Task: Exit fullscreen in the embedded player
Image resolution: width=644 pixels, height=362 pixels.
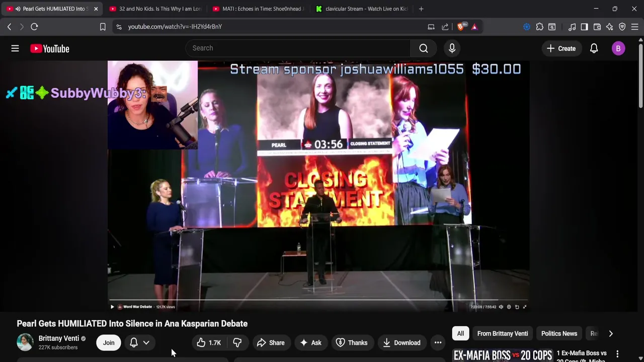Action: 525,307
